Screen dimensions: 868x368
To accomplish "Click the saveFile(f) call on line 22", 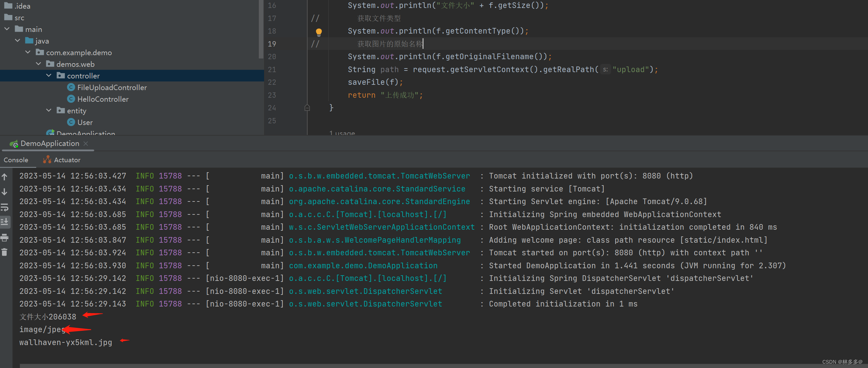I will tap(373, 82).
